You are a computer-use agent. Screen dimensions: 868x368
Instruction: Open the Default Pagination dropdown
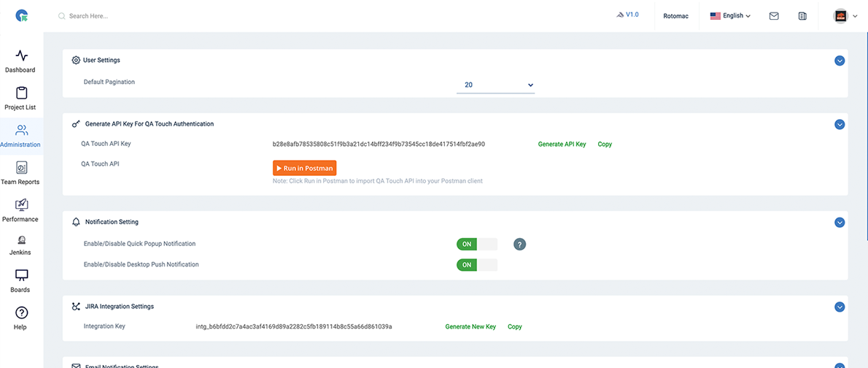tap(495, 85)
